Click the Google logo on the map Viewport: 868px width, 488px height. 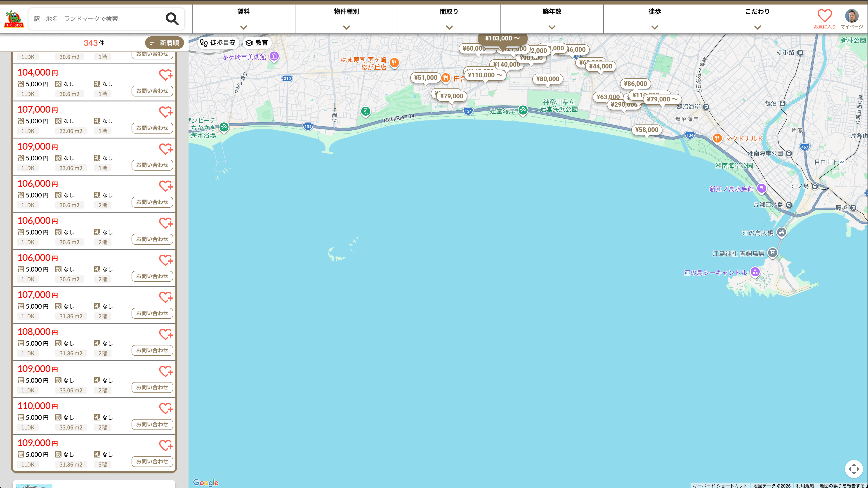tap(205, 482)
